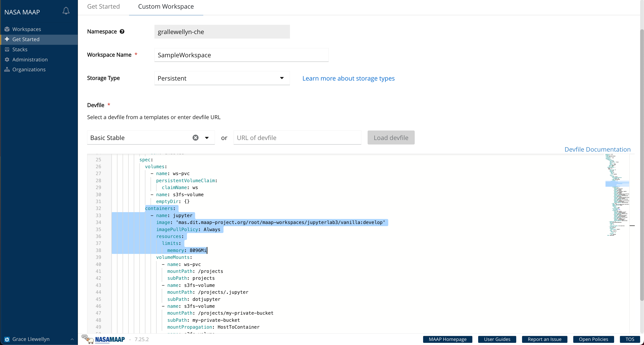Viewport: 644px width, 345px height.
Task: Click line 38 memory: 8096Mi
Action: click(187, 250)
